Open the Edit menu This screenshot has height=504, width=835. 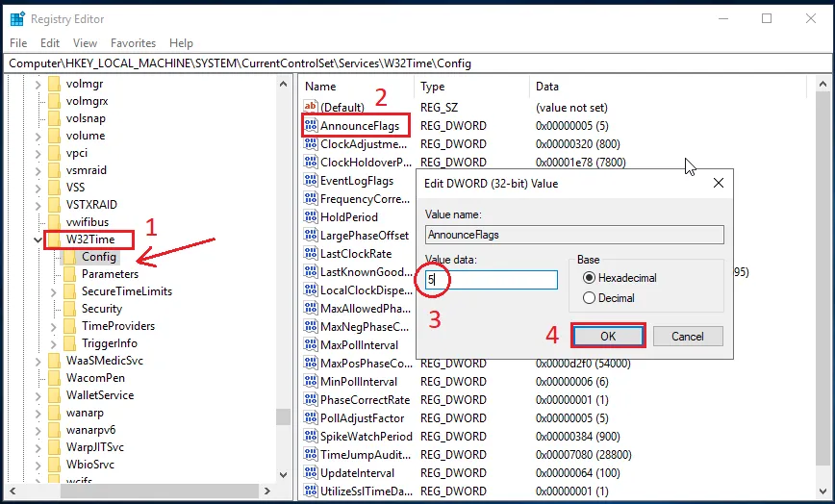pos(50,43)
